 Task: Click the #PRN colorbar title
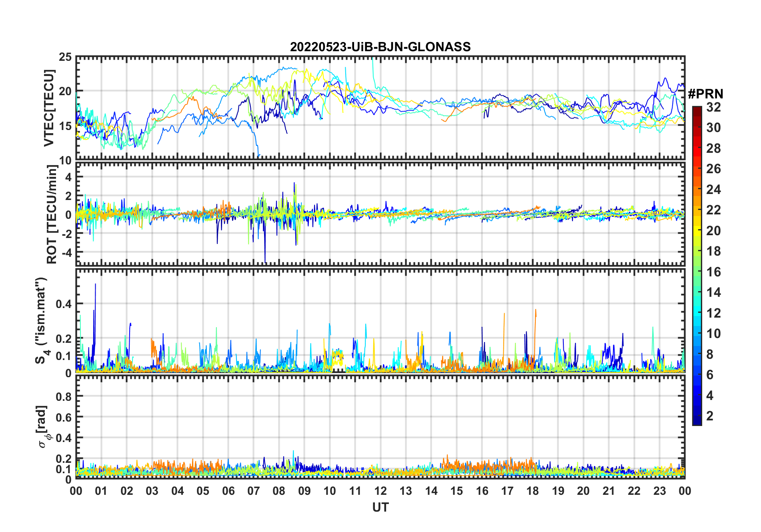coord(705,94)
